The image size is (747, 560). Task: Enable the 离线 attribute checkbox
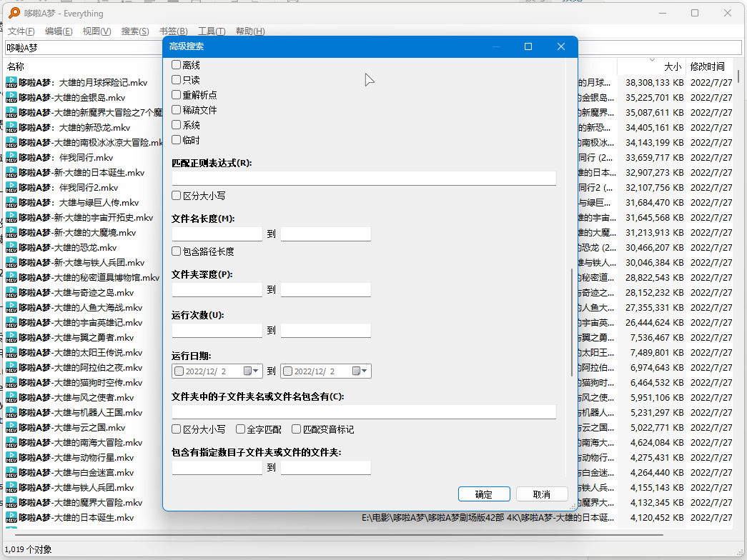pos(177,65)
